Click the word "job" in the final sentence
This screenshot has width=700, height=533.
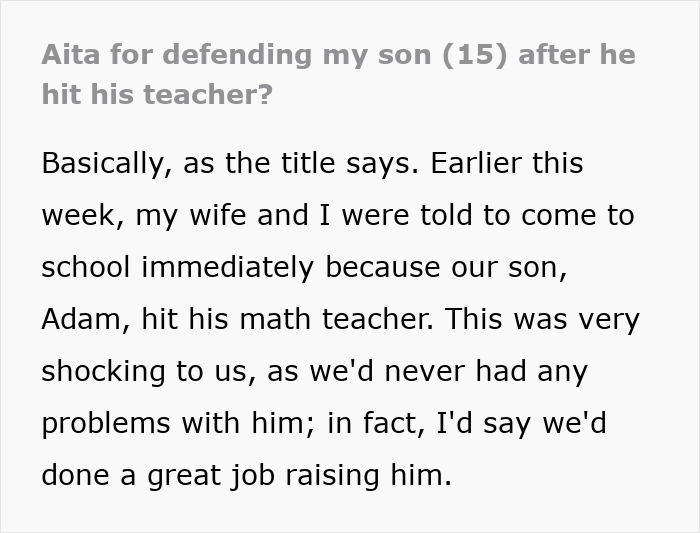(253, 475)
